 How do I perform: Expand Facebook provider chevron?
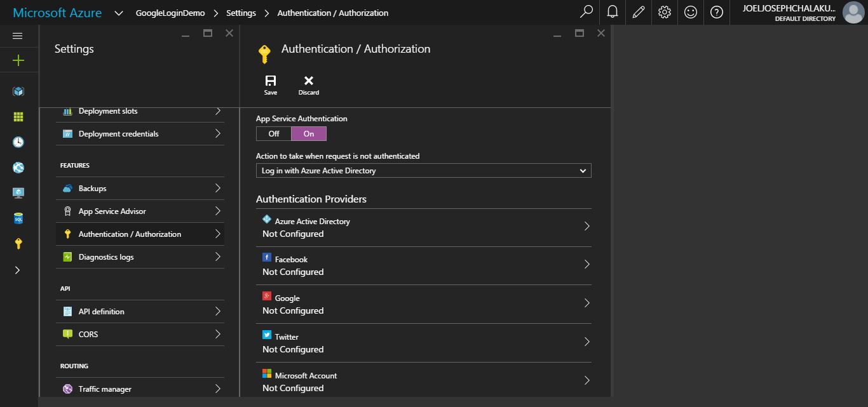coord(587,264)
